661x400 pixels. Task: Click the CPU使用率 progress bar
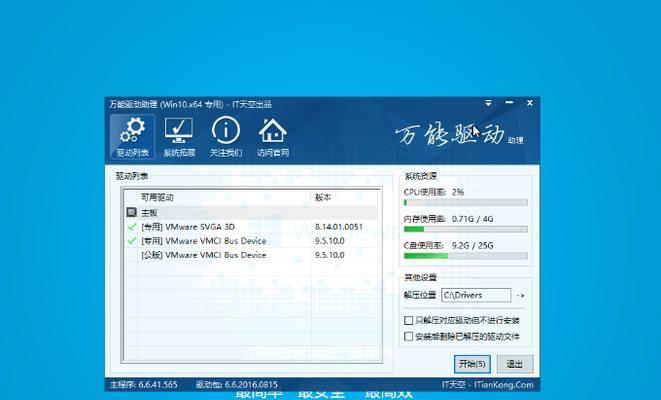coord(465,202)
